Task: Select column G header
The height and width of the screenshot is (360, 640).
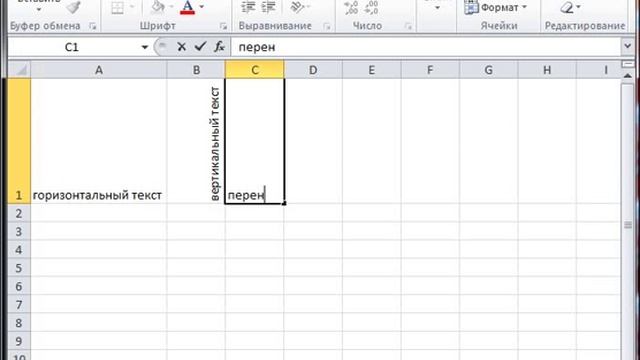Action: [489, 70]
